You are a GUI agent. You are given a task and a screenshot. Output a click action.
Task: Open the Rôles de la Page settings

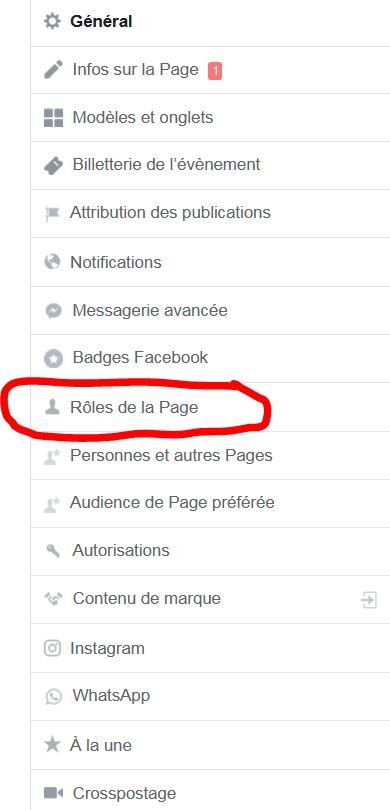210,408
